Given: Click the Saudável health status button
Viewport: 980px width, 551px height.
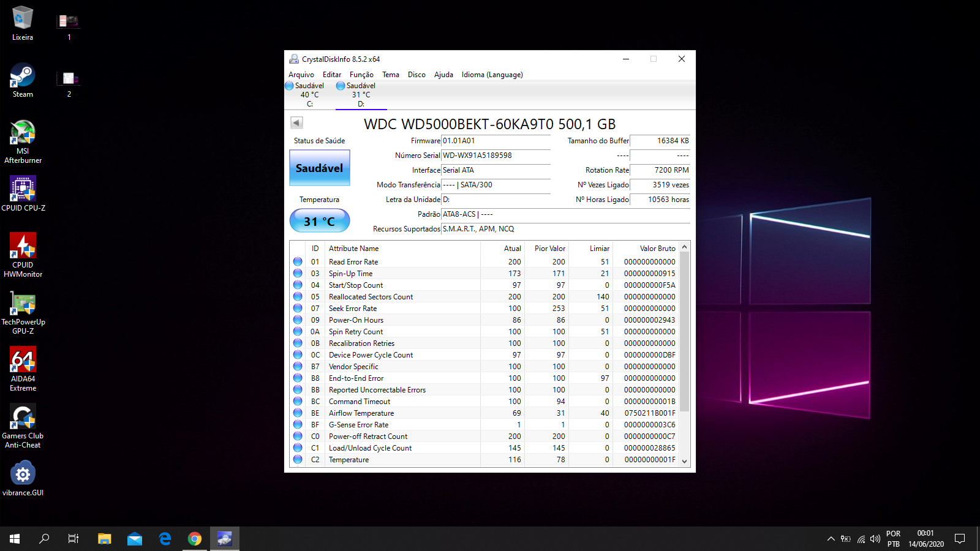Looking at the screenshot, I should tap(320, 168).
